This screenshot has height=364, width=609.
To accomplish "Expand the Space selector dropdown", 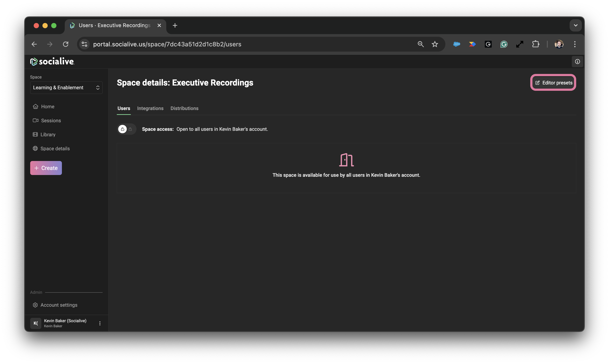I will click(66, 87).
